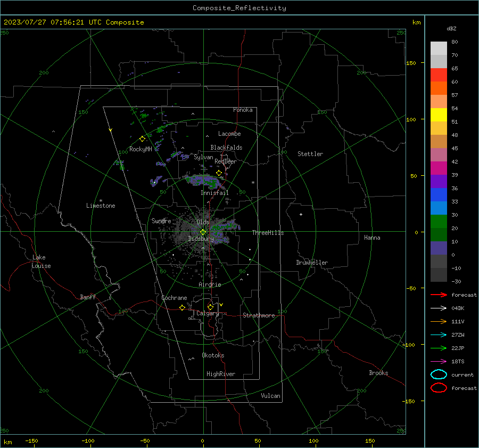Pick the dark orange 57-60 dBZ swatch
This screenshot has width=479, height=448.
[439, 88]
